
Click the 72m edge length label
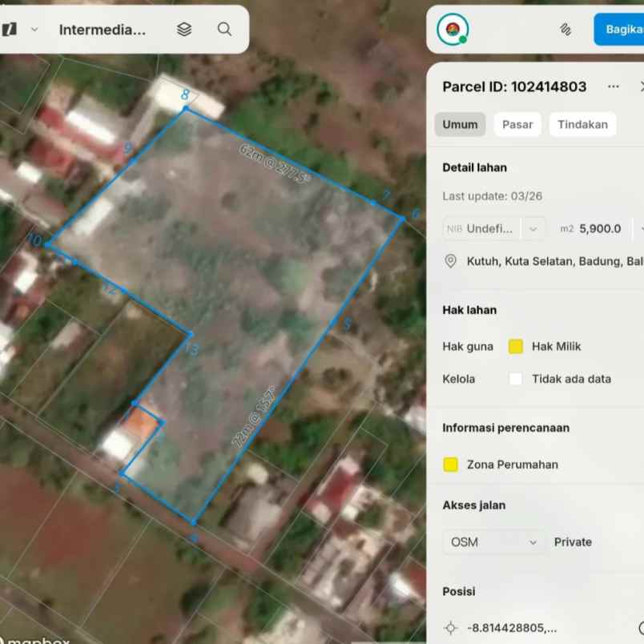point(253,416)
